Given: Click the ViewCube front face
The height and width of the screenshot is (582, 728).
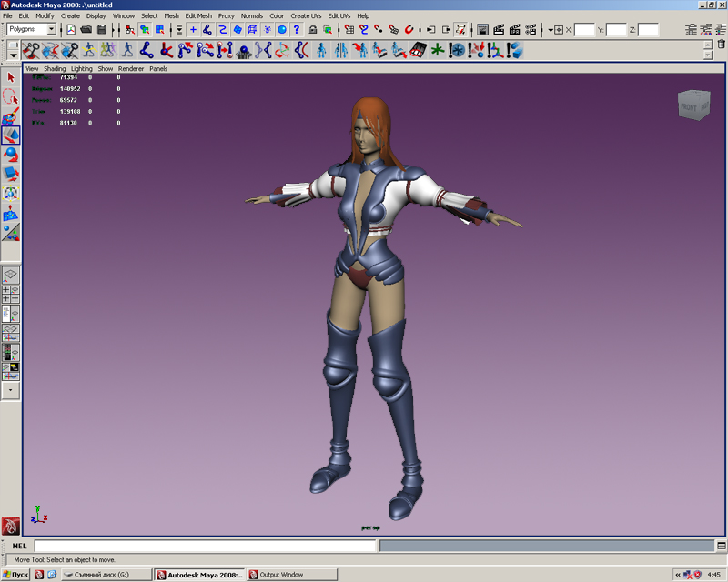Looking at the screenshot, I should coord(690,107).
